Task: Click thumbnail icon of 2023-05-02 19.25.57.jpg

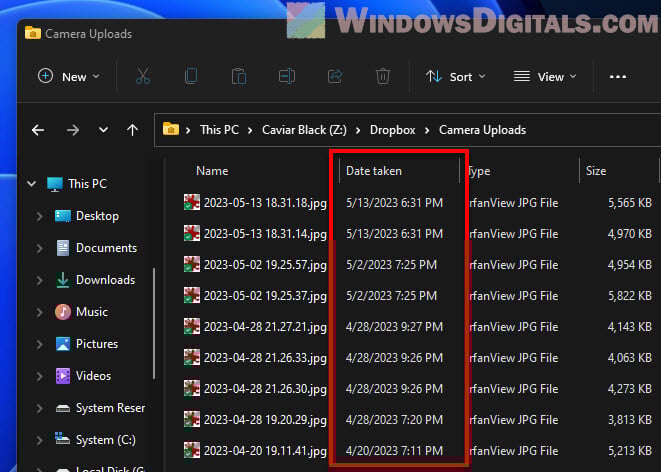Action: tap(192, 264)
